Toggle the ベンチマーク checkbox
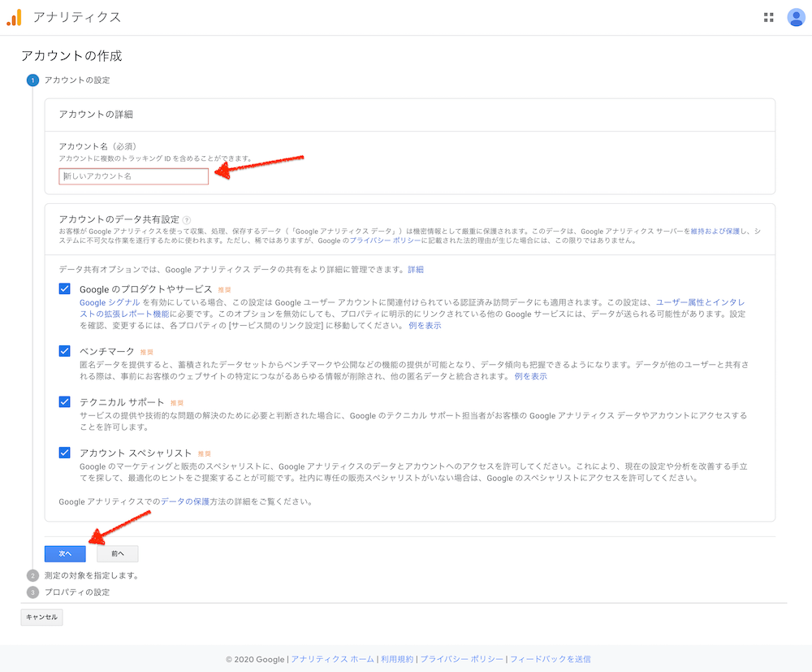Image resolution: width=812 pixels, height=672 pixels. point(65,351)
